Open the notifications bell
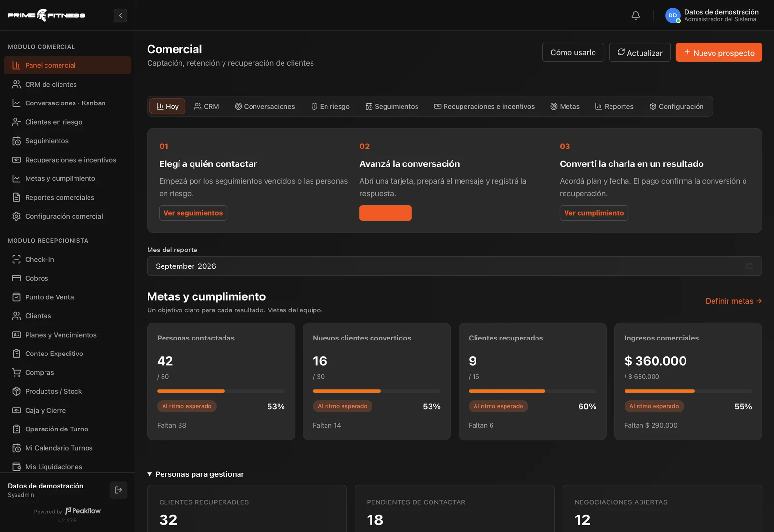The height and width of the screenshot is (532, 774). coord(636,15)
